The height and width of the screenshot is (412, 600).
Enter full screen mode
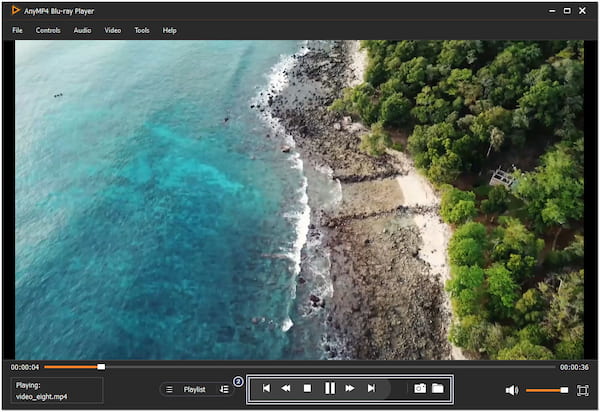click(582, 390)
